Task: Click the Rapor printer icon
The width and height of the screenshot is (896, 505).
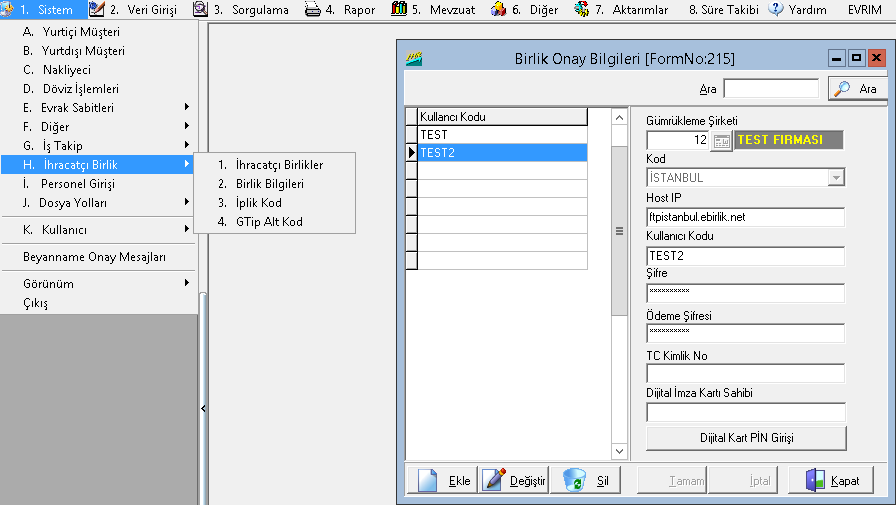Action: click(x=313, y=9)
